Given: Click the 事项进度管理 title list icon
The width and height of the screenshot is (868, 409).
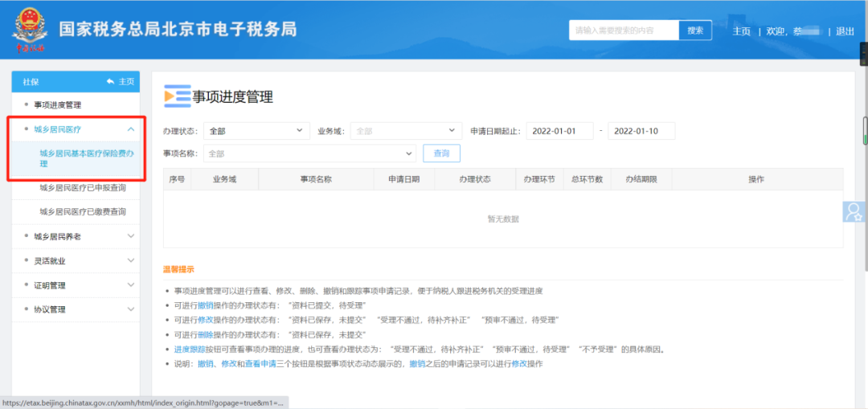Looking at the screenshot, I should [x=177, y=96].
